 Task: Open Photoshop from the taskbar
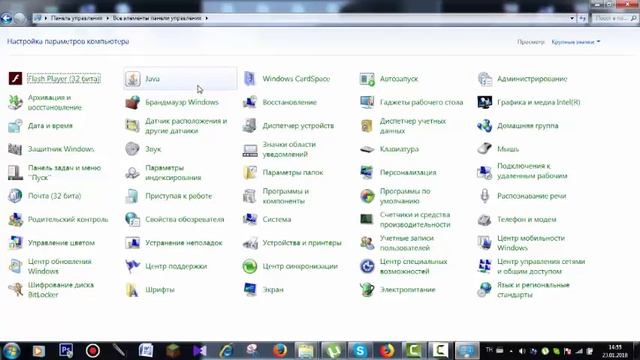(66, 351)
